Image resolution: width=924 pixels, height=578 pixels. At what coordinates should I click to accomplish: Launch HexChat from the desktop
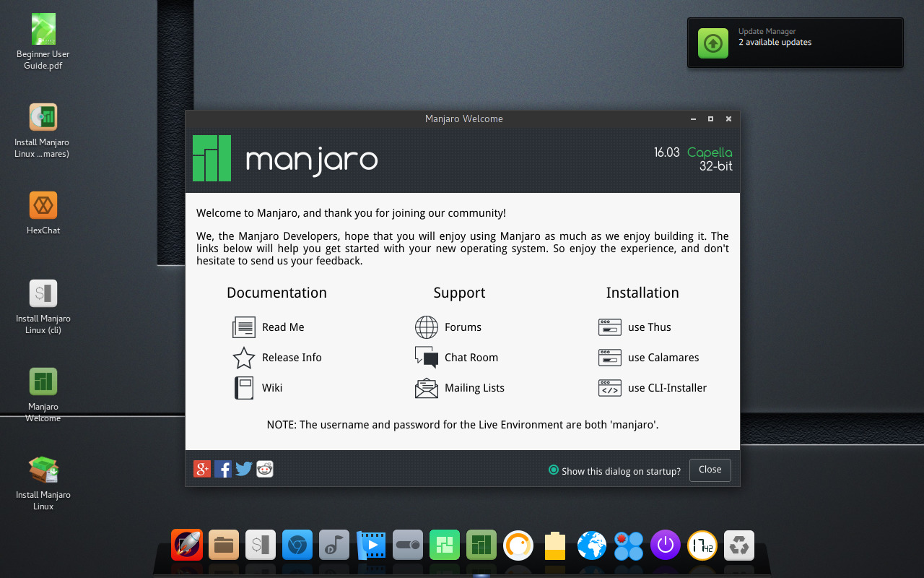coord(43,206)
